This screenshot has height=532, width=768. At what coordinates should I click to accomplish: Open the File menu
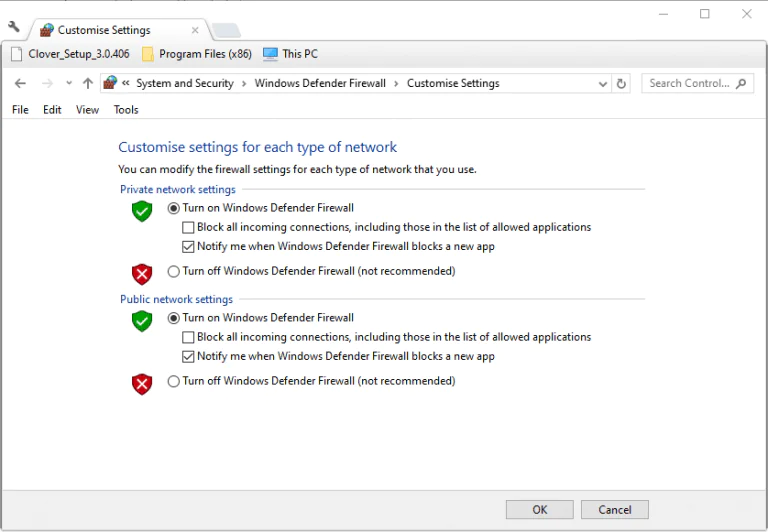[x=20, y=110]
